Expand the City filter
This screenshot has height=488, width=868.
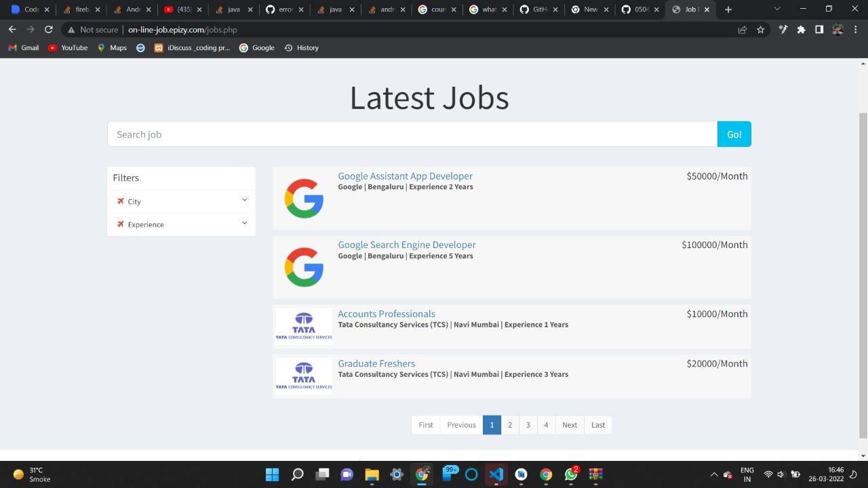point(181,201)
